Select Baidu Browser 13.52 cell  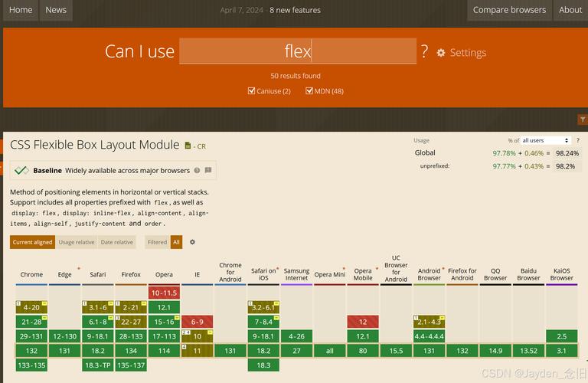[x=528, y=351]
